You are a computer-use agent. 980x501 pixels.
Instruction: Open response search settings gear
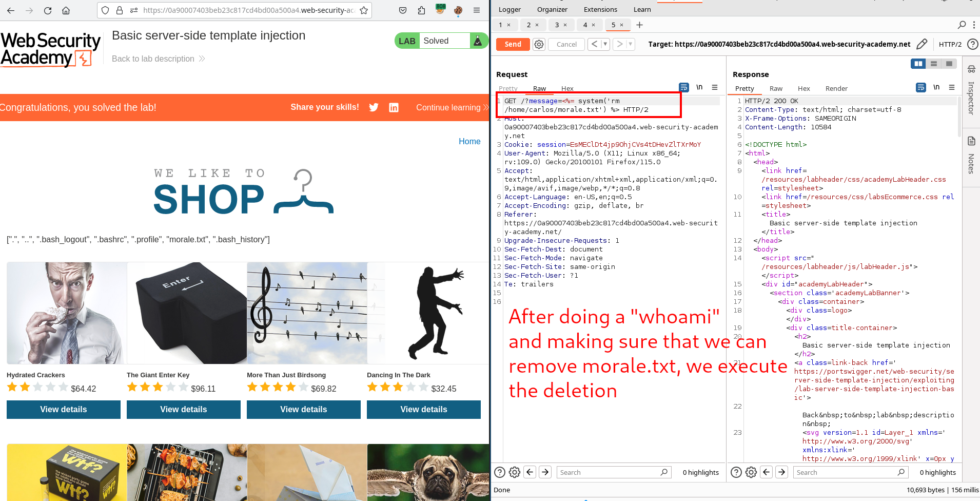point(751,472)
